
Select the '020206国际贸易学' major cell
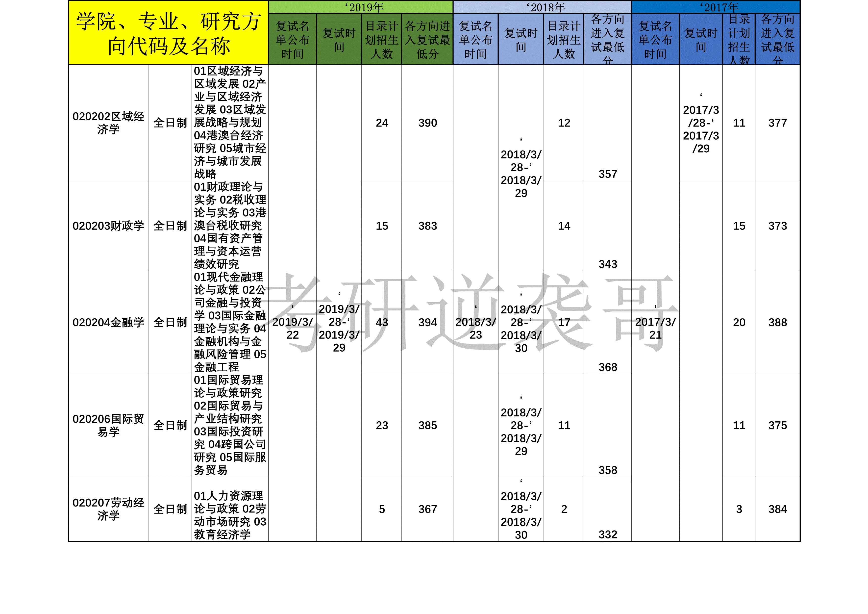tap(108, 425)
